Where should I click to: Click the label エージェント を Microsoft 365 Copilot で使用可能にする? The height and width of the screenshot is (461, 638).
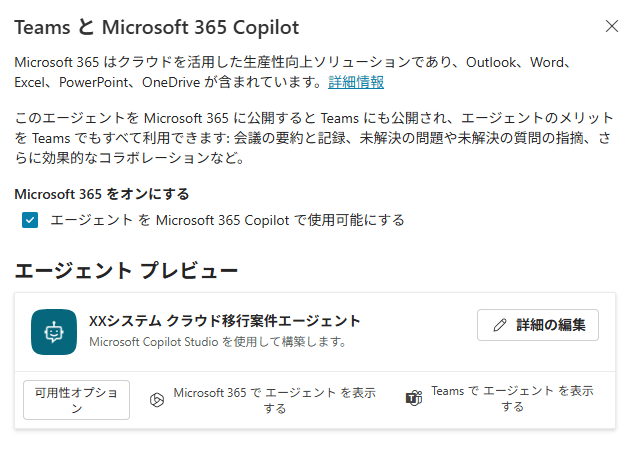[227, 220]
